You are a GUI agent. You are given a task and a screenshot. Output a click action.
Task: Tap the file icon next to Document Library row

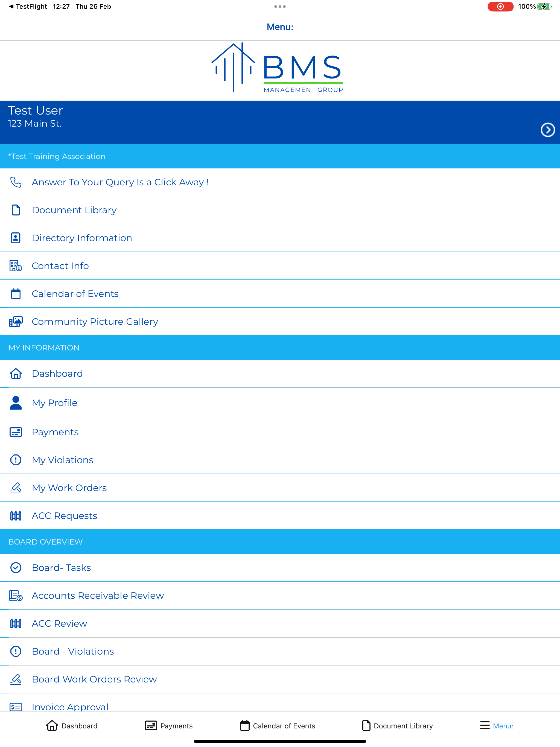[x=16, y=210]
